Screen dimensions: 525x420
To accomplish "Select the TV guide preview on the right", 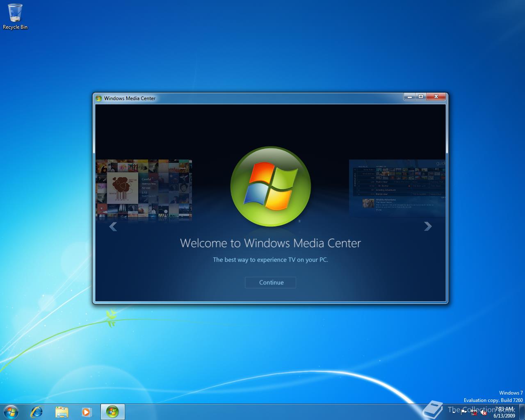I will (x=397, y=188).
